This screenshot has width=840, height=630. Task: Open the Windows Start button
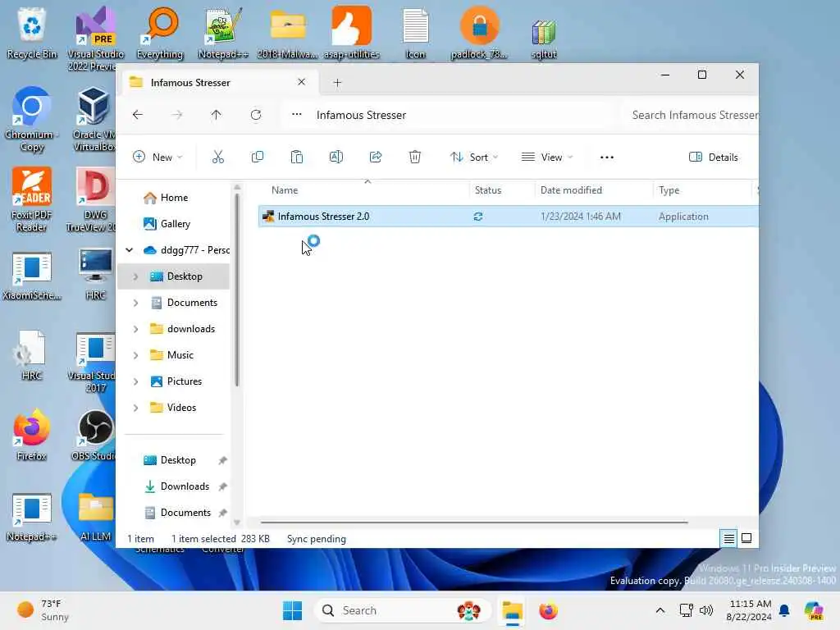(292, 610)
